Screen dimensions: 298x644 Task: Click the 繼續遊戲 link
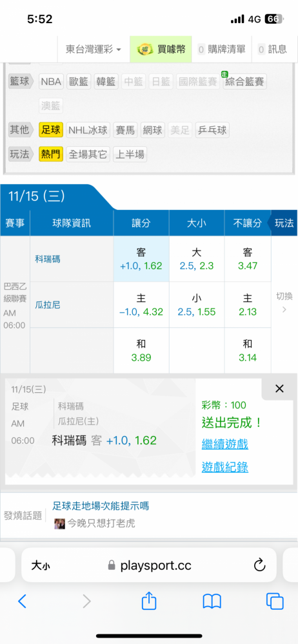[x=224, y=444]
